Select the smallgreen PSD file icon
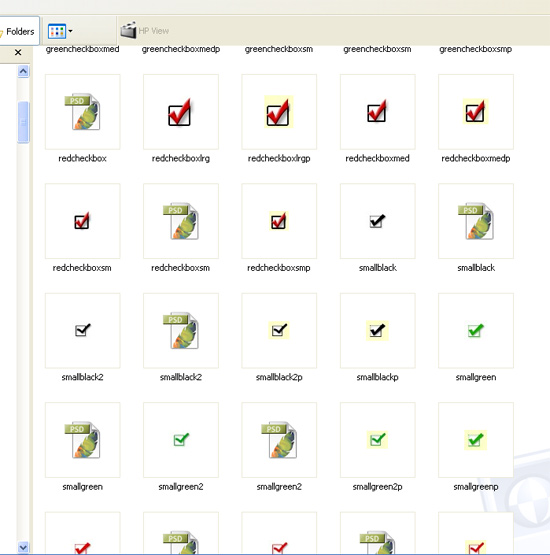The height and width of the screenshot is (555, 550). pyautogui.click(x=82, y=440)
